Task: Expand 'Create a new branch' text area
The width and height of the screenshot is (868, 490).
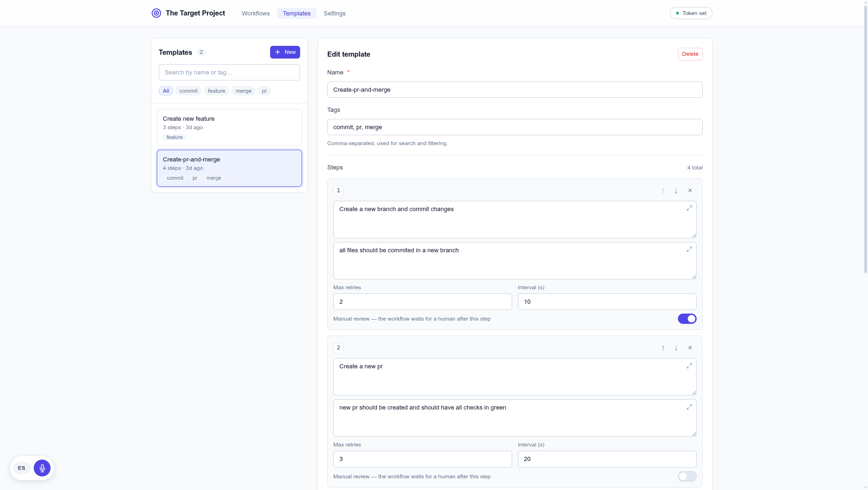Action: tap(689, 208)
